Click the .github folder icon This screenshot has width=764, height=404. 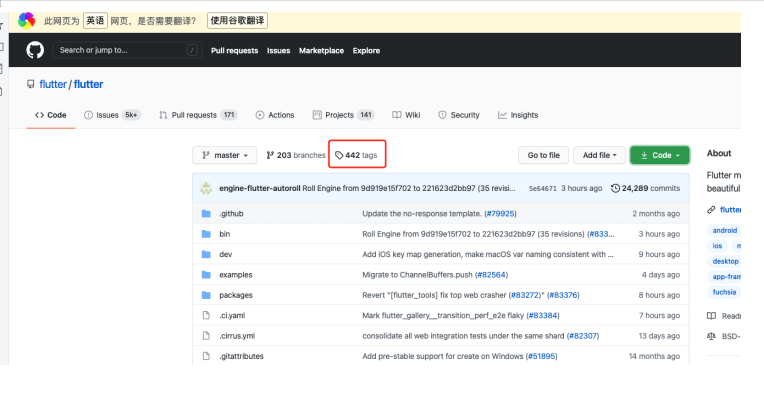point(206,213)
